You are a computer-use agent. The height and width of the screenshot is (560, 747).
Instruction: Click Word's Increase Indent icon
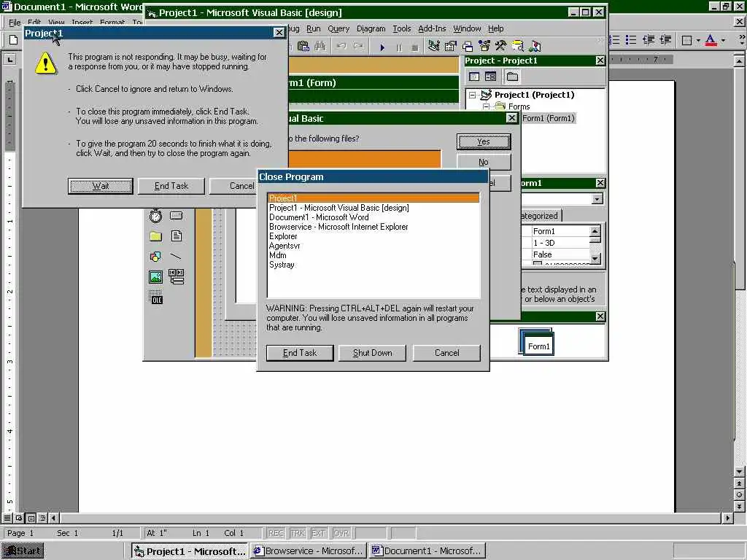pos(665,40)
